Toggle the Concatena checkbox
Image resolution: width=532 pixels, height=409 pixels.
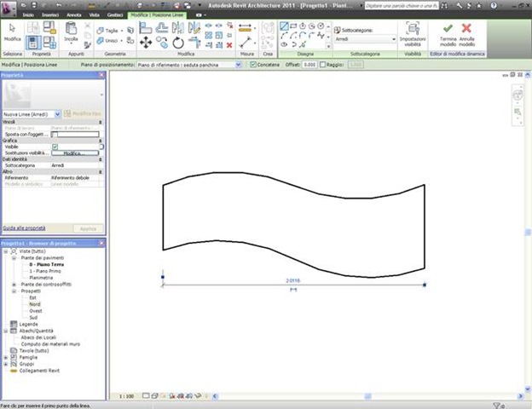pos(253,65)
